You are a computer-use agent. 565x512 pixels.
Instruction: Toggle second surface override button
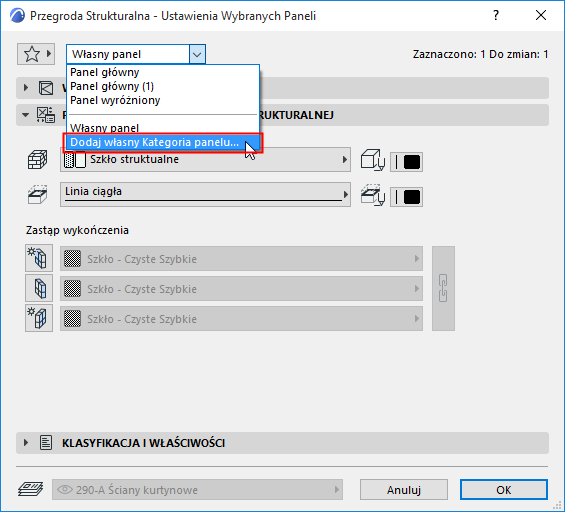click(39, 288)
